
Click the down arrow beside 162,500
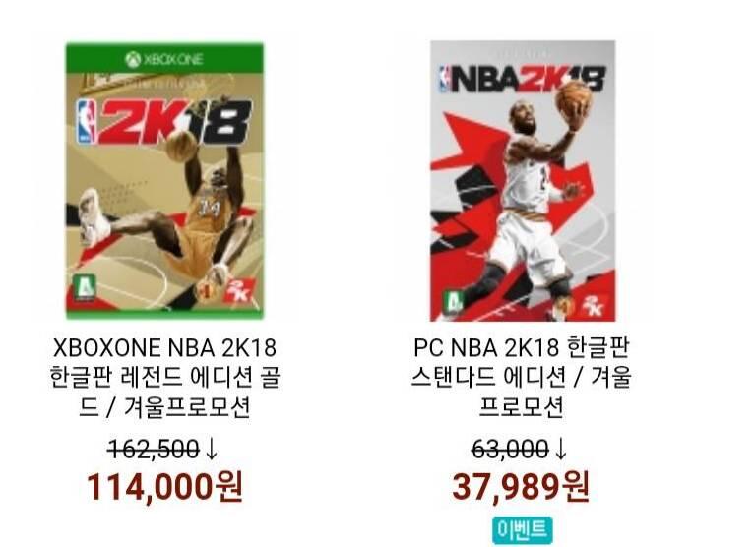point(212,450)
